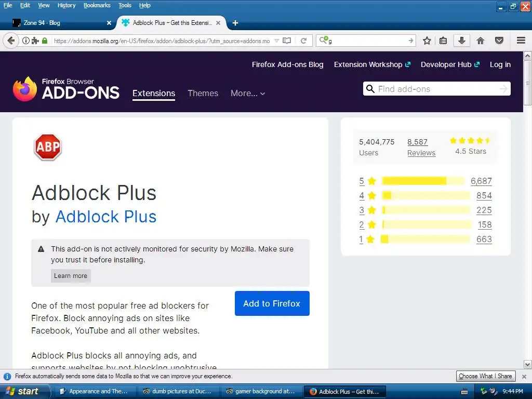This screenshot has height=399, width=532.
Task: Open the Windows start button
Action: pyautogui.click(x=25, y=392)
